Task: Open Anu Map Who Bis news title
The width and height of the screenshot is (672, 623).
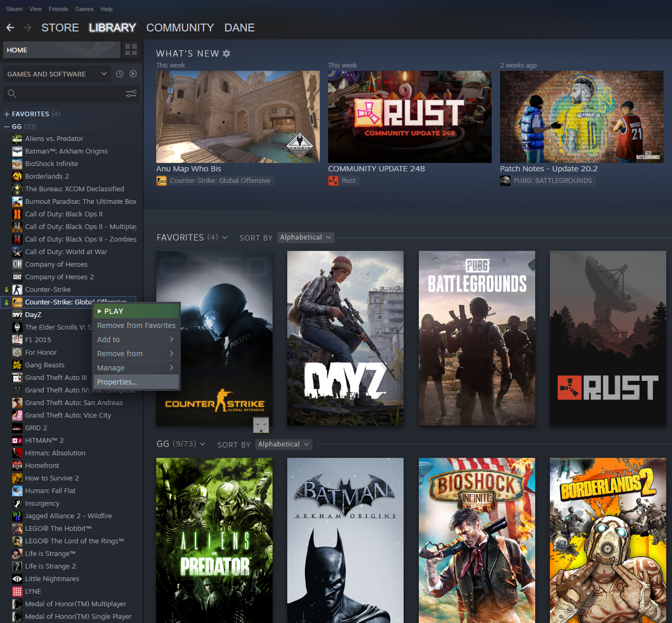Action: click(189, 169)
